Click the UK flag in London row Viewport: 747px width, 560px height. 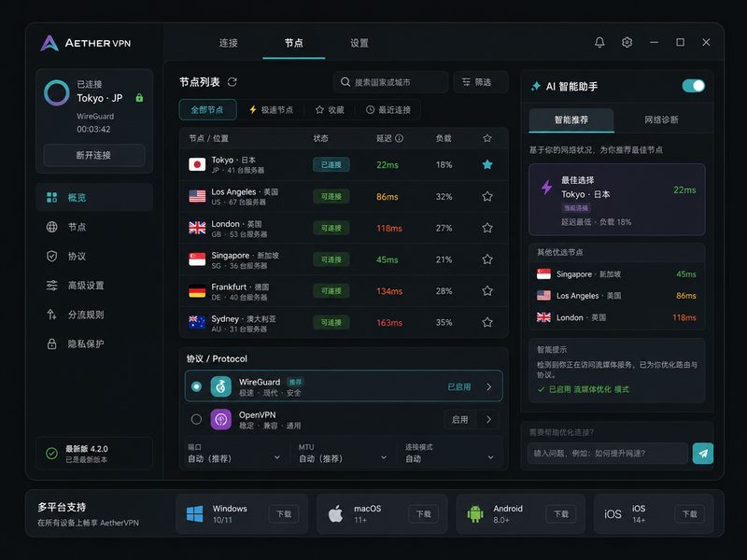(197, 228)
